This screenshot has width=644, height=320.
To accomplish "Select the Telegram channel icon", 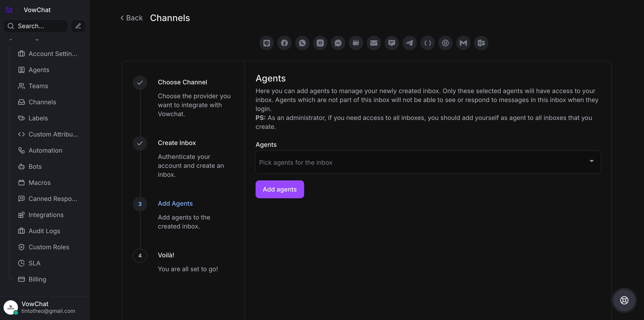I will pyautogui.click(x=409, y=43).
